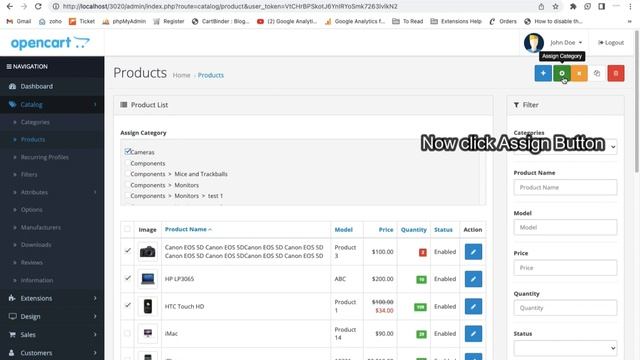Uncheck the HTC Touch HD row checkbox
This screenshot has width=640, height=360.
[127, 305]
